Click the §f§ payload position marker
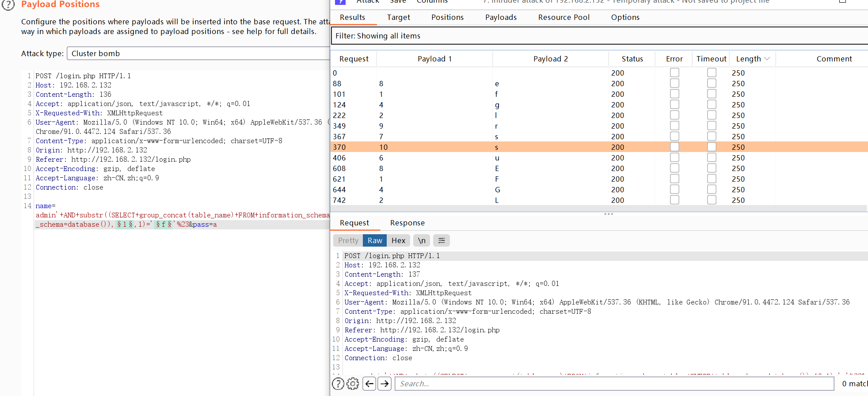 [x=163, y=225]
